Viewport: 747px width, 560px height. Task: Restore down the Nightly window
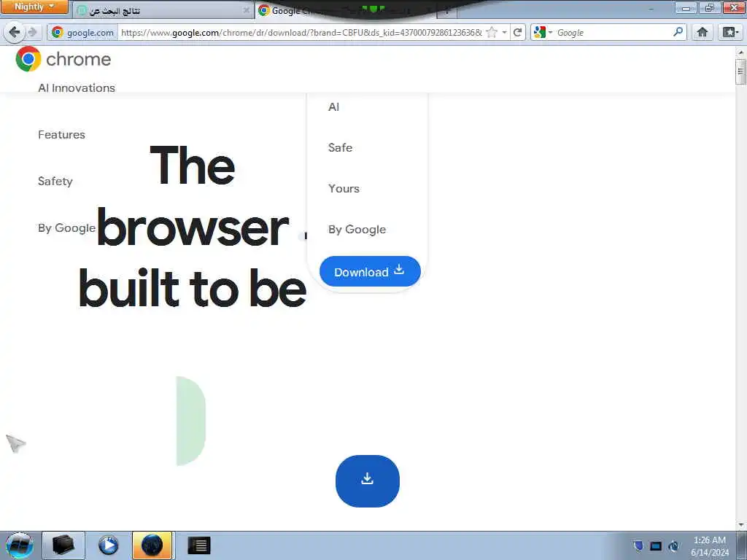click(x=709, y=8)
